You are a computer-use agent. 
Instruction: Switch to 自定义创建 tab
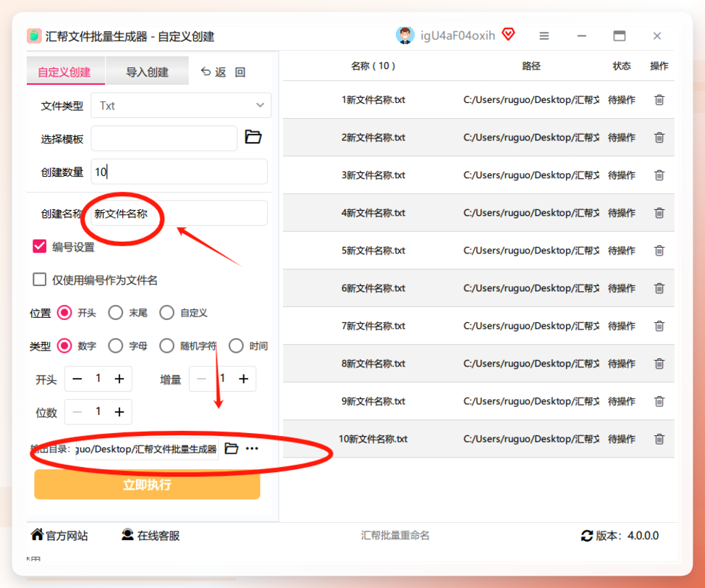point(66,71)
